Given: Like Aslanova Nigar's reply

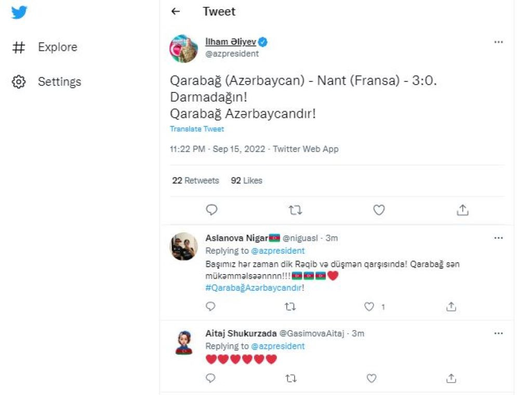Looking at the screenshot, I should point(369,307).
